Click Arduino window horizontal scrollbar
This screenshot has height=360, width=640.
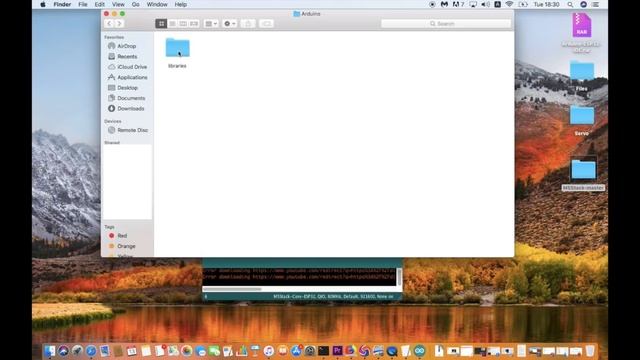[x=232, y=289]
